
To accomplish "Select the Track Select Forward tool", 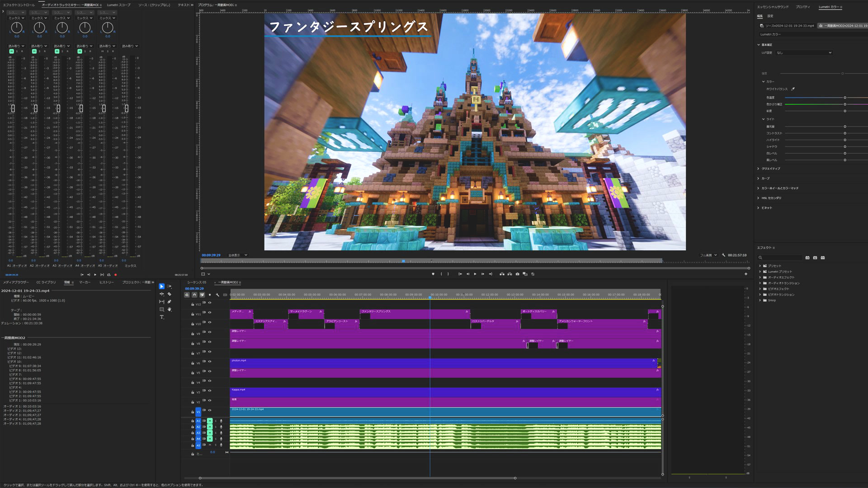I will (170, 286).
